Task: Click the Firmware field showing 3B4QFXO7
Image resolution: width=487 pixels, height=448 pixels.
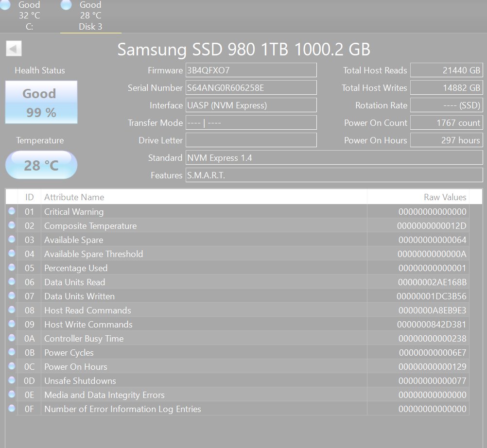Action: 251,70
